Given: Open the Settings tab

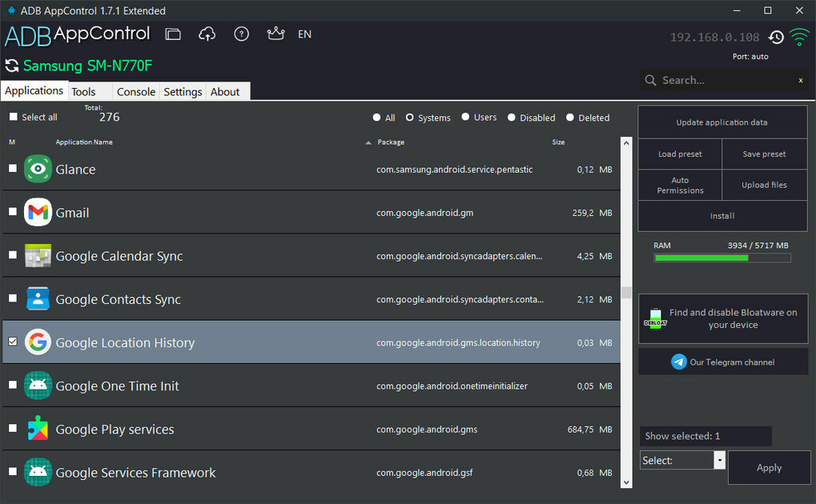Looking at the screenshot, I should (x=182, y=91).
